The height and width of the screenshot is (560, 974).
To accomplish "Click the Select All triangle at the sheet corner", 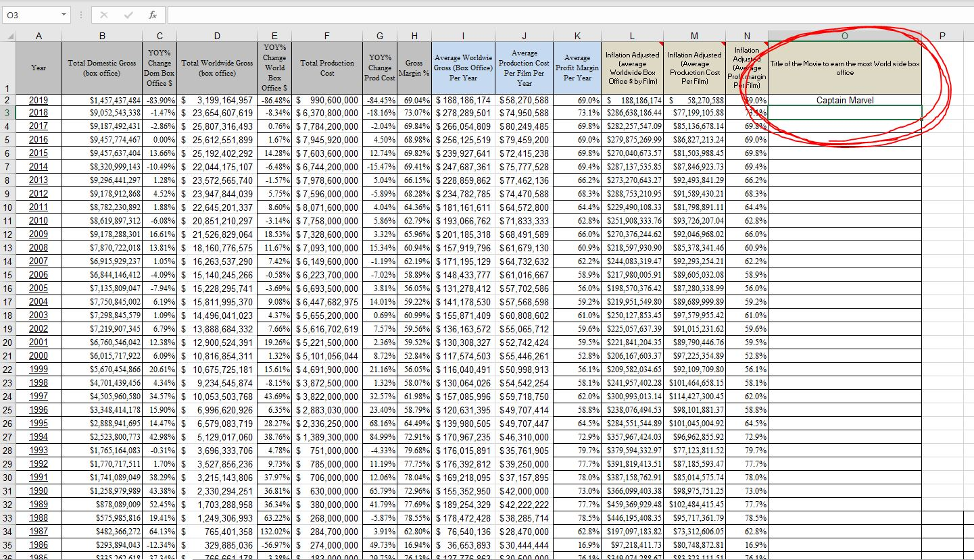I will tap(9, 35).
